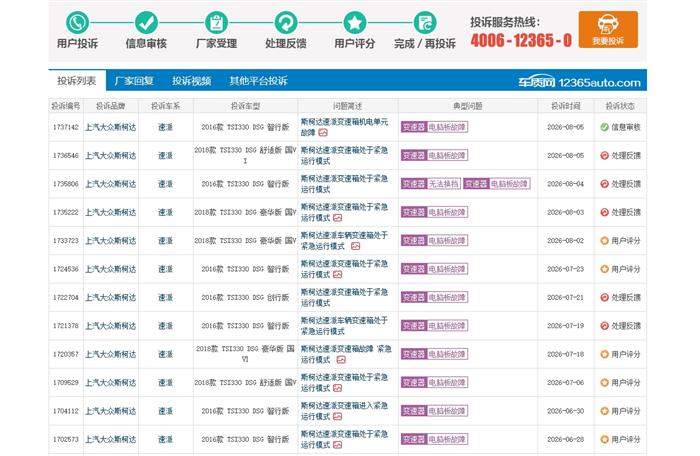Open image icon in complaint 1735222 description
This screenshot has height=456, width=700.
338,218
